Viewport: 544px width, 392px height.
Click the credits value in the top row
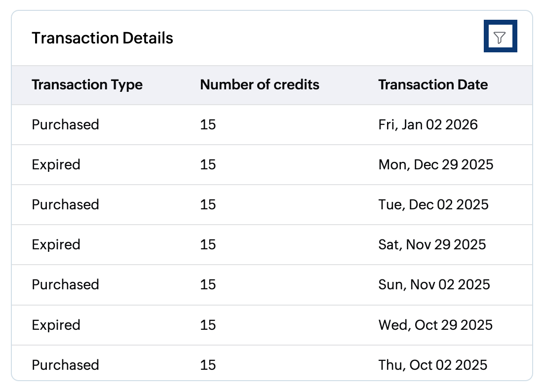pyautogui.click(x=208, y=125)
